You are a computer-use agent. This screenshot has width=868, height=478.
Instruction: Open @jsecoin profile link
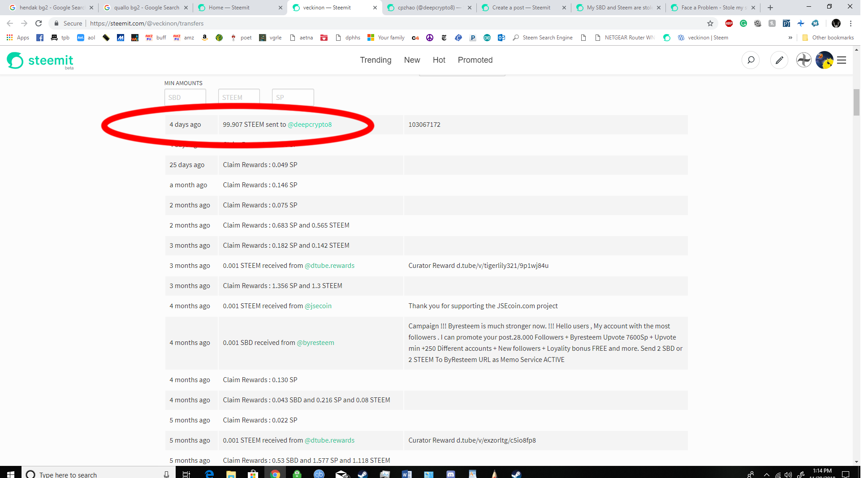pos(318,306)
